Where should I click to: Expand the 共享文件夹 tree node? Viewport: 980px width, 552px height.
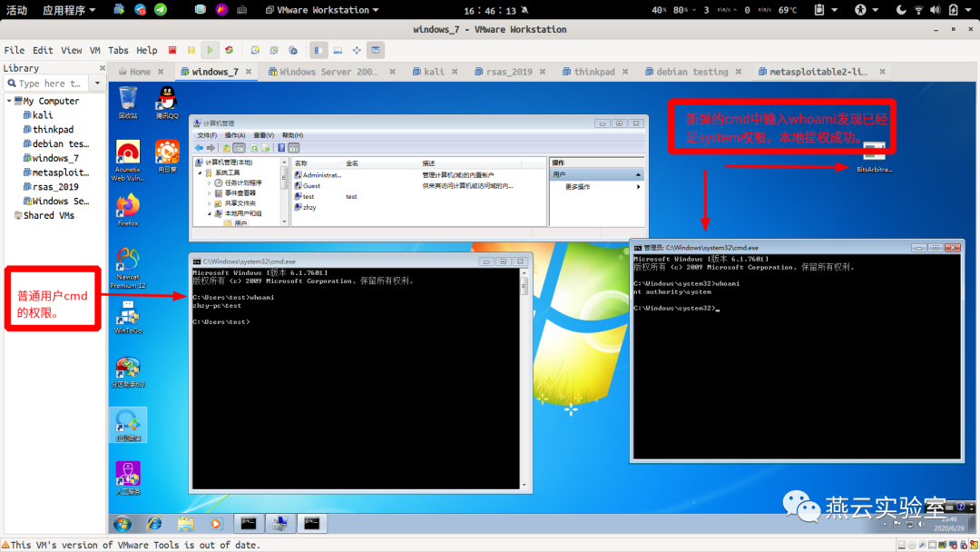(210, 203)
